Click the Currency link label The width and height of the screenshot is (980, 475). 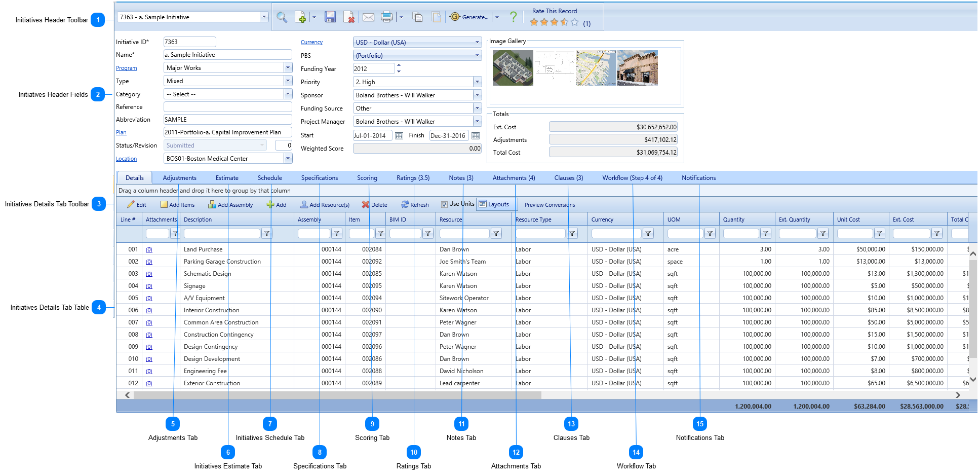coord(311,43)
